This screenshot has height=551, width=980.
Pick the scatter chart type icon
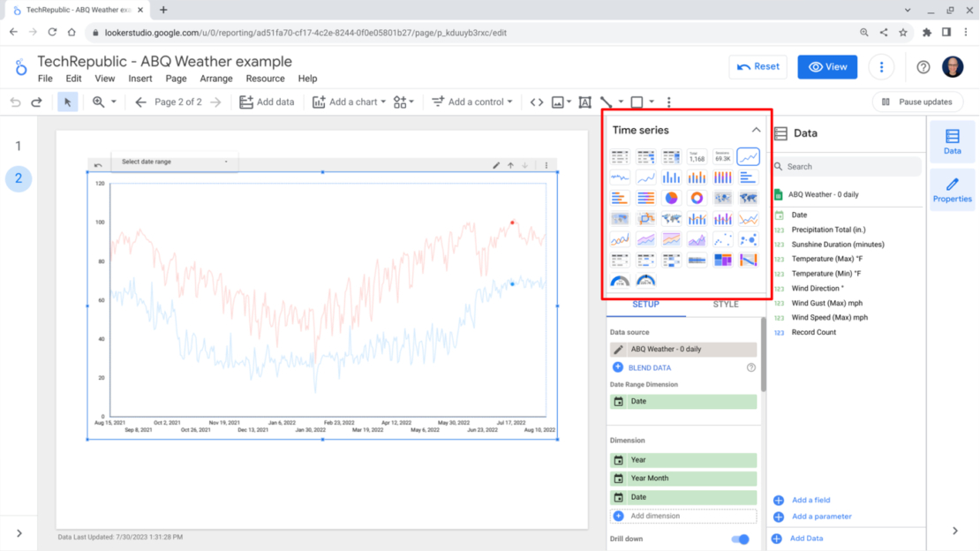(x=722, y=240)
